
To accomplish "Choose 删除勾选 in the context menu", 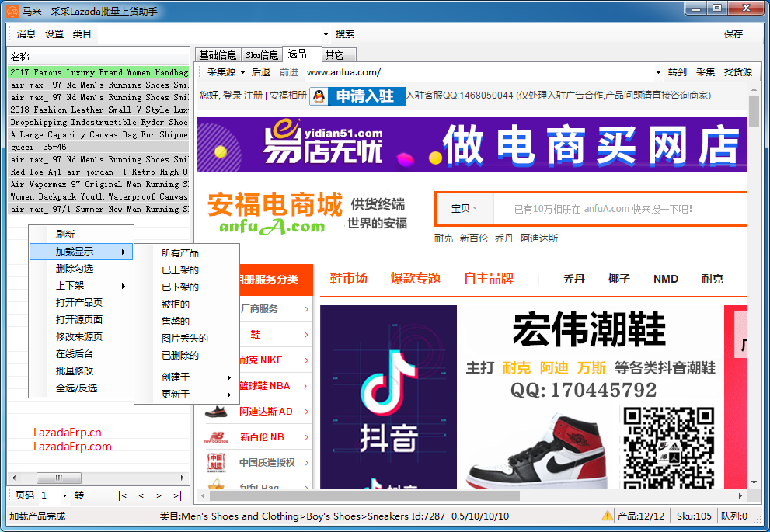I will (81, 269).
